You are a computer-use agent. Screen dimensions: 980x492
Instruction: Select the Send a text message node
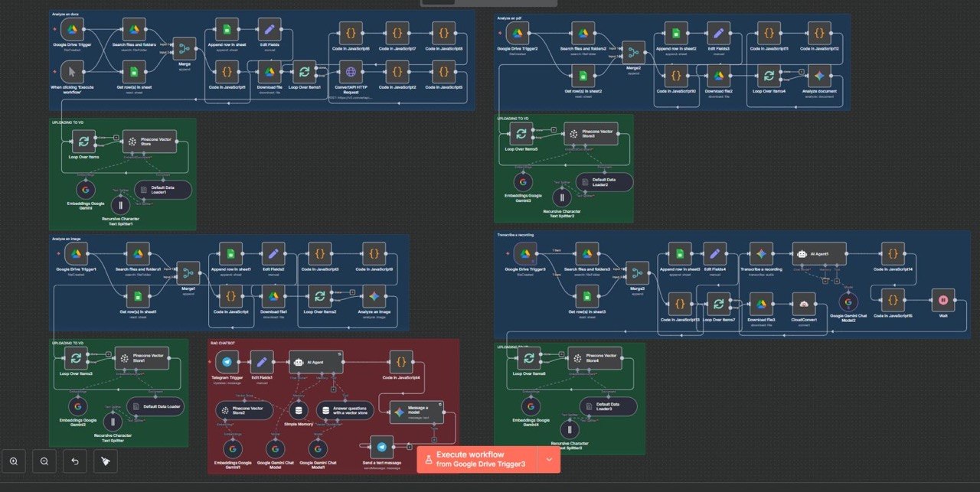(381, 446)
